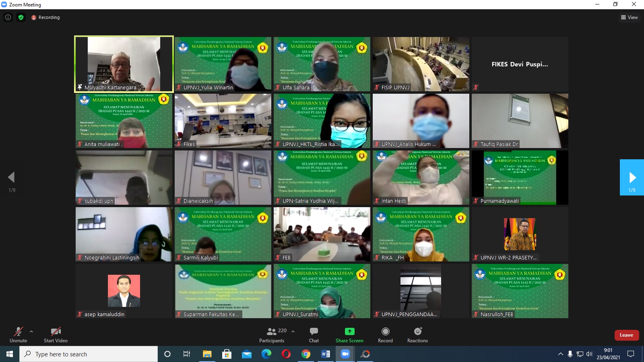The height and width of the screenshot is (362, 644).
Task: Click the Share Screen icon
Action: point(349,331)
